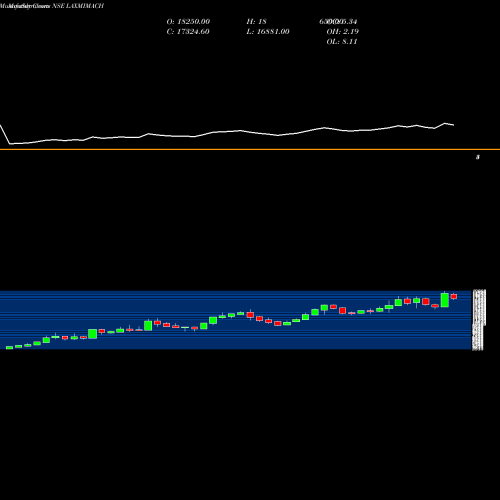Click the OH: 2.19 value

click(x=343, y=32)
